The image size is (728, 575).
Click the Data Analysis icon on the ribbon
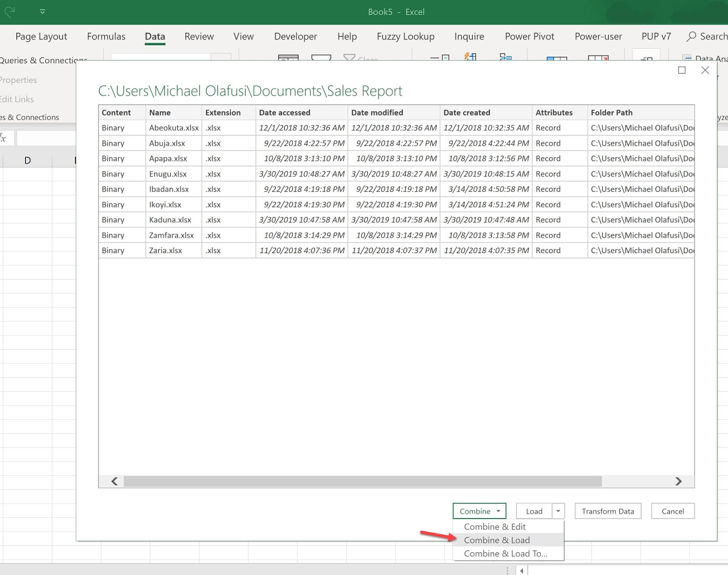687,59
